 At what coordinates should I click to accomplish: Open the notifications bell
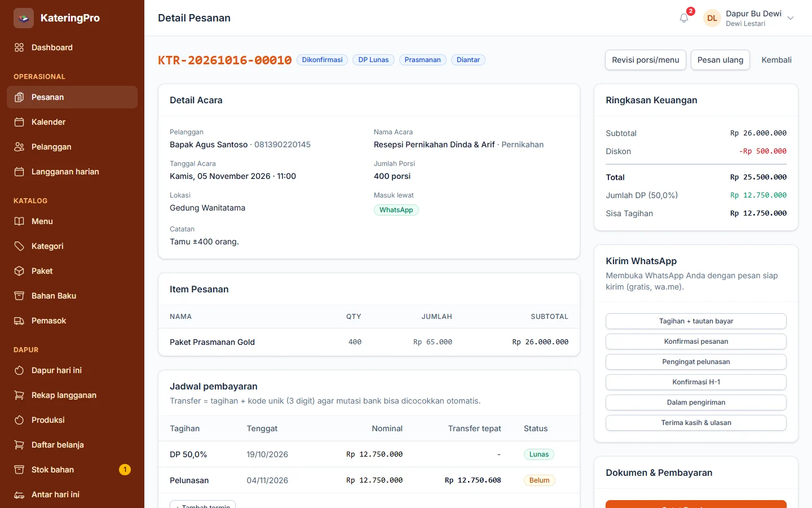pos(684,18)
